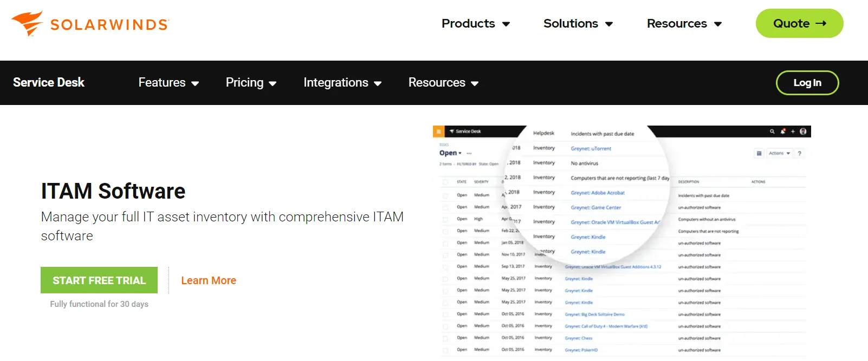Open the Products menu
Image resolution: width=868 pixels, height=361 pixels.
476,24
